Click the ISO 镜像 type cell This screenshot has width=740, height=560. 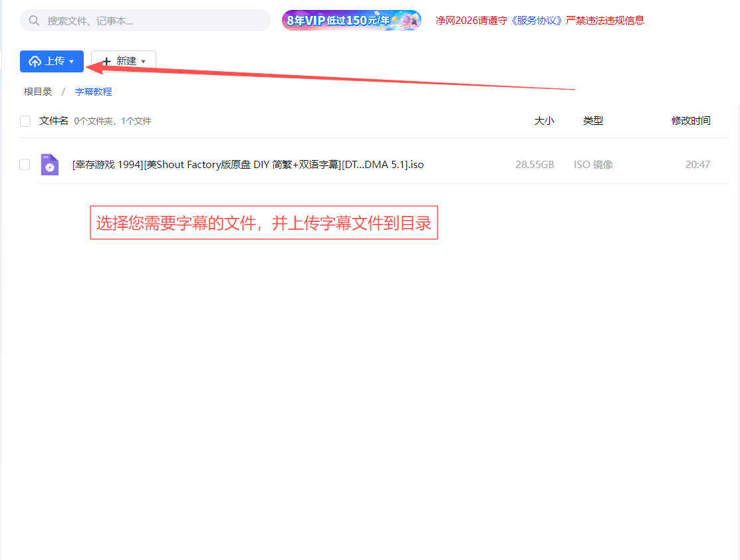593,165
